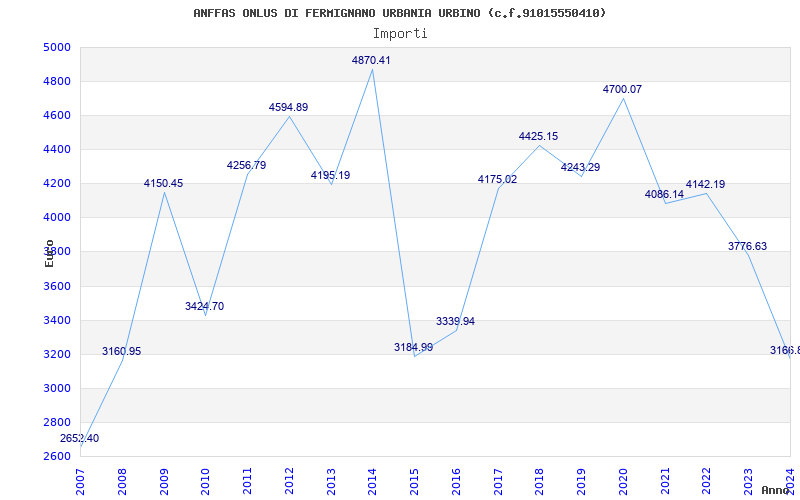Click the 2800 y-axis tick label

click(57, 422)
